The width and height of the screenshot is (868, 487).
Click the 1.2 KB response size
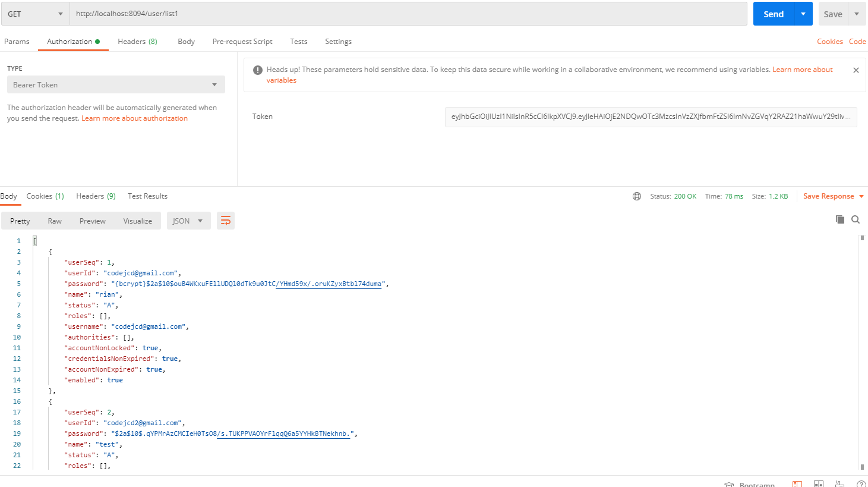pyautogui.click(x=778, y=196)
